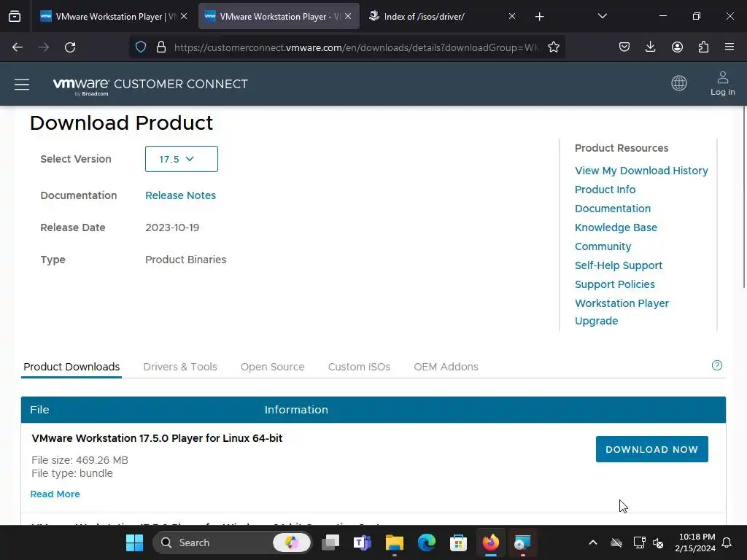Image resolution: width=747 pixels, height=560 pixels.
Task: Open the Knowledge Base link
Action: (616, 227)
